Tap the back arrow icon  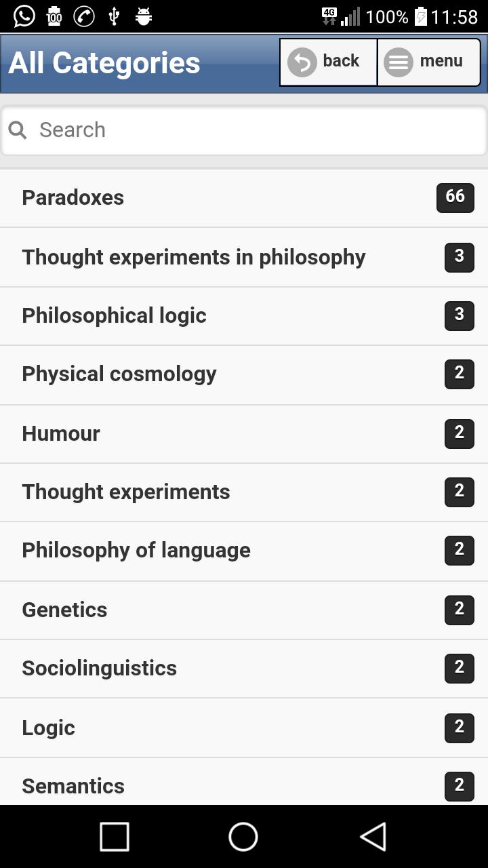(302, 62)
